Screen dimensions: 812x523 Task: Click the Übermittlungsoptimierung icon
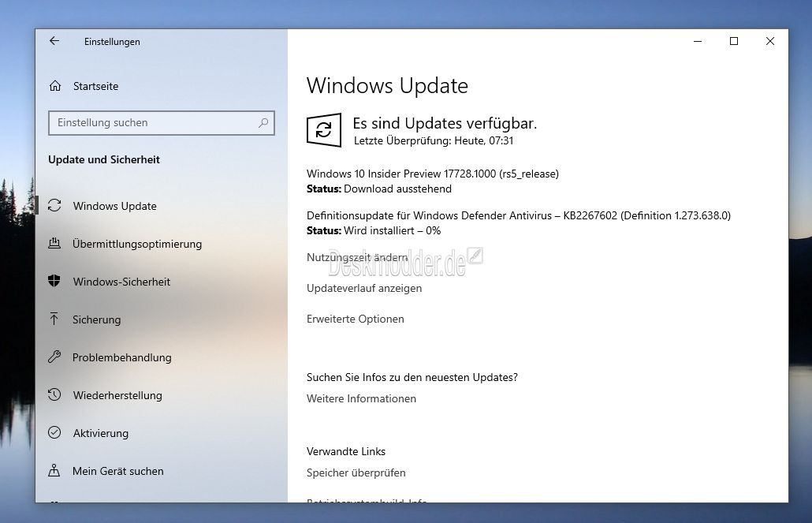(54, 243)
